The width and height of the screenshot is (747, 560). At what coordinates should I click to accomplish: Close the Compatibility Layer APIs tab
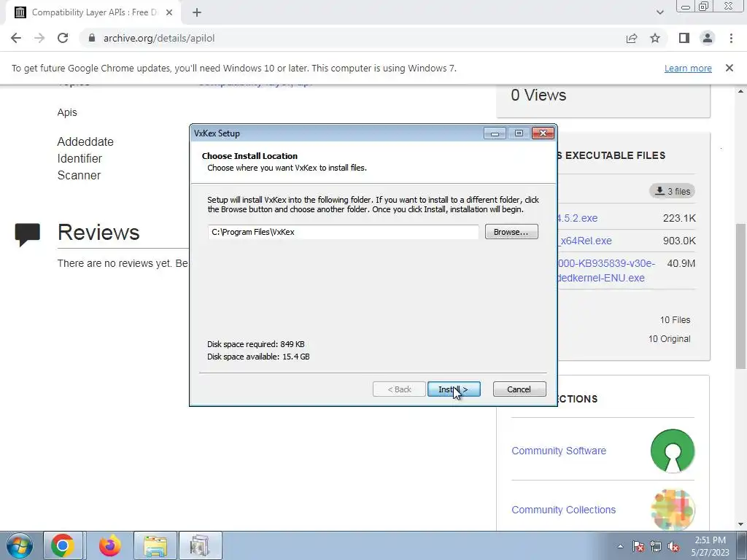(169, 13)
